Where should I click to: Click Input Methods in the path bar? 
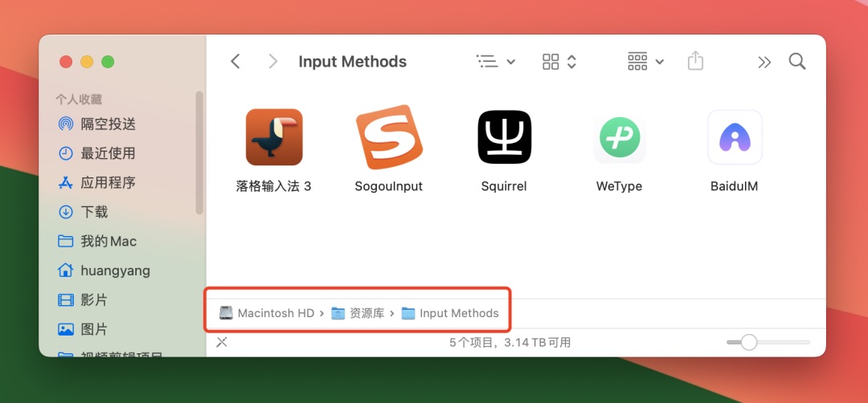450,313
